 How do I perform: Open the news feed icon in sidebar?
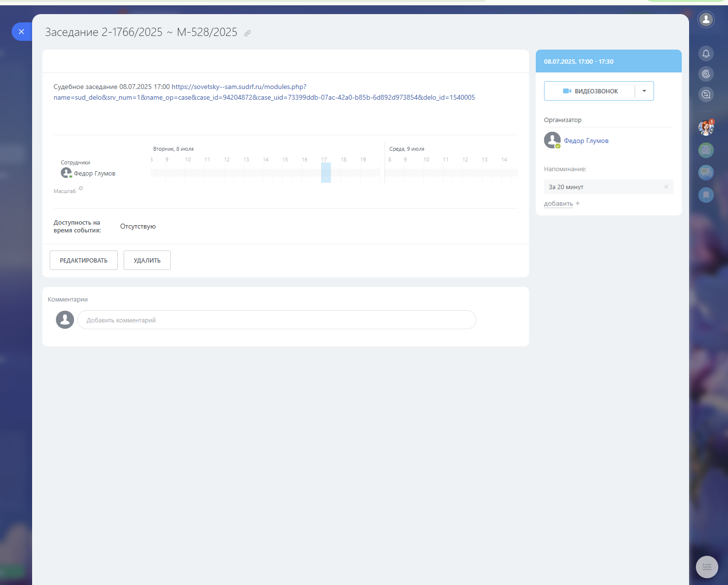pos(706,150)
